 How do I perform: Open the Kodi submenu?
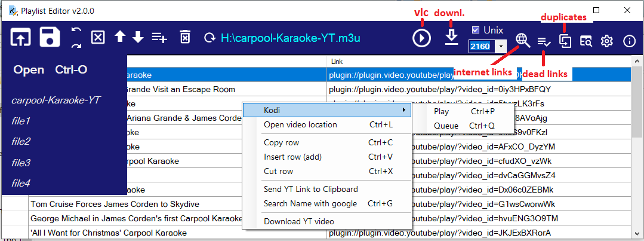coord(327,110)
